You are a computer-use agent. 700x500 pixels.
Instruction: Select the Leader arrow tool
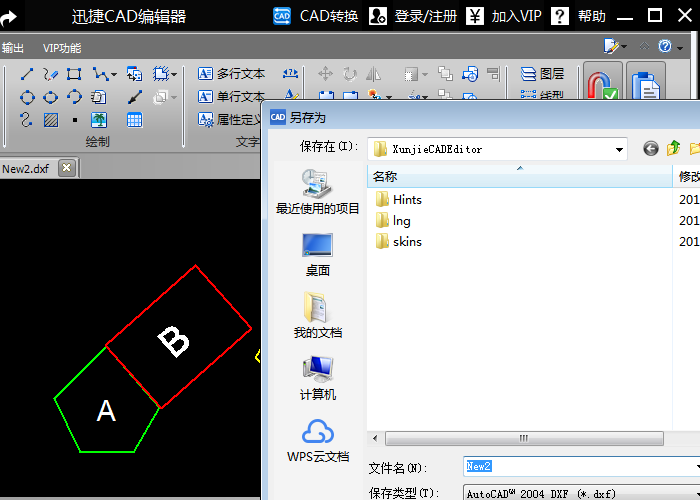tap(134, 97)
